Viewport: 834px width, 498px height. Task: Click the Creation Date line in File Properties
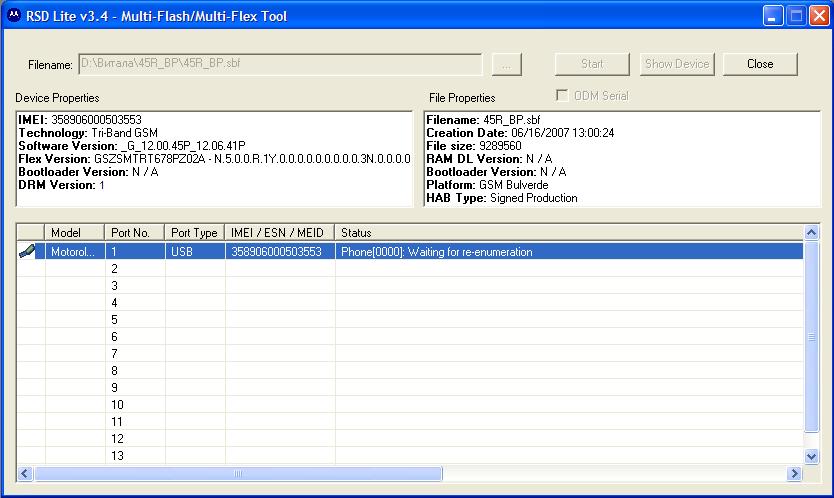click(520, 132)
